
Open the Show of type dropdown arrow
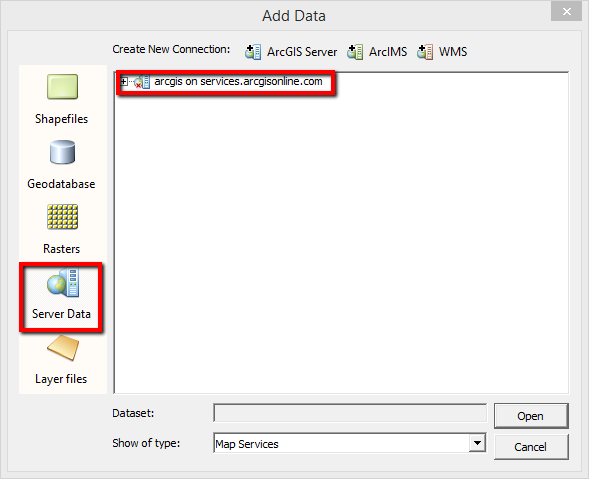(x=477, y=443)
